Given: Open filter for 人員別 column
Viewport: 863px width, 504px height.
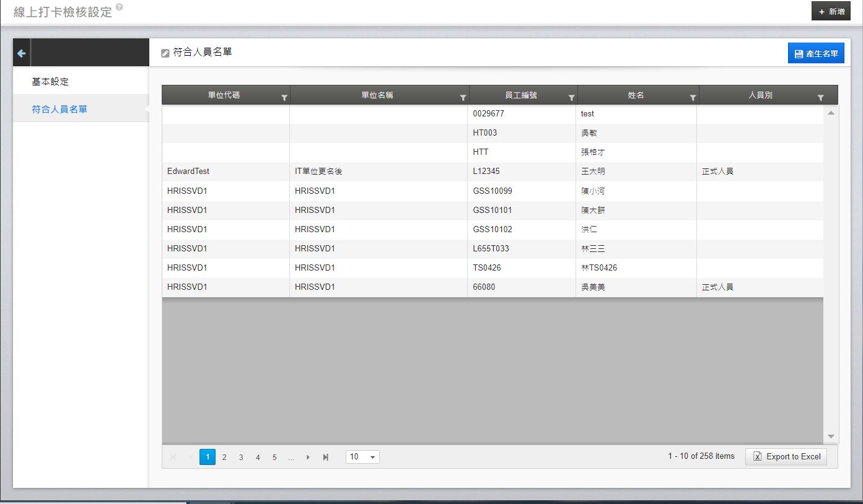Looking at the screenshot, I should [x=820, y=98].
